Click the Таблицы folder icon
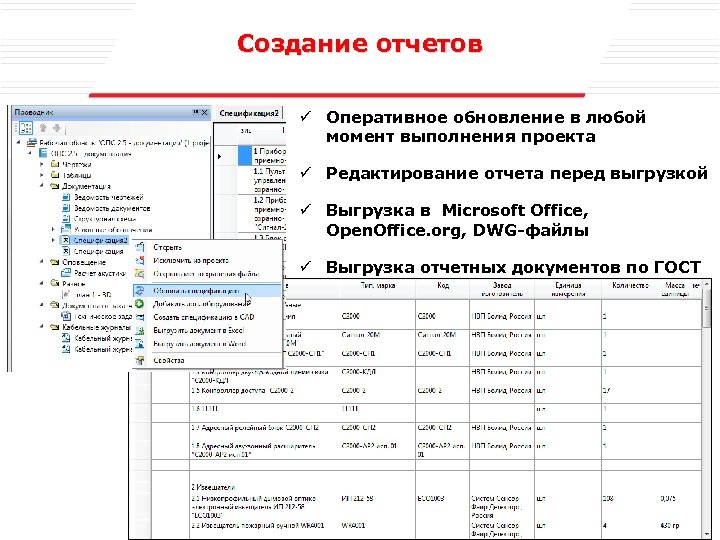The height and width of the screenshot is (540, 720). point(55,175)
